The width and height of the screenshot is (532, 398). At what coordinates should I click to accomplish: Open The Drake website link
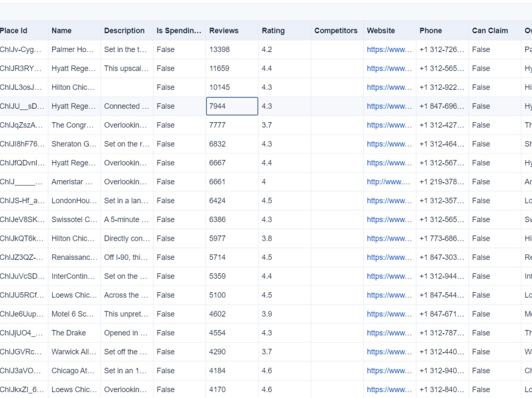(389, 333)
